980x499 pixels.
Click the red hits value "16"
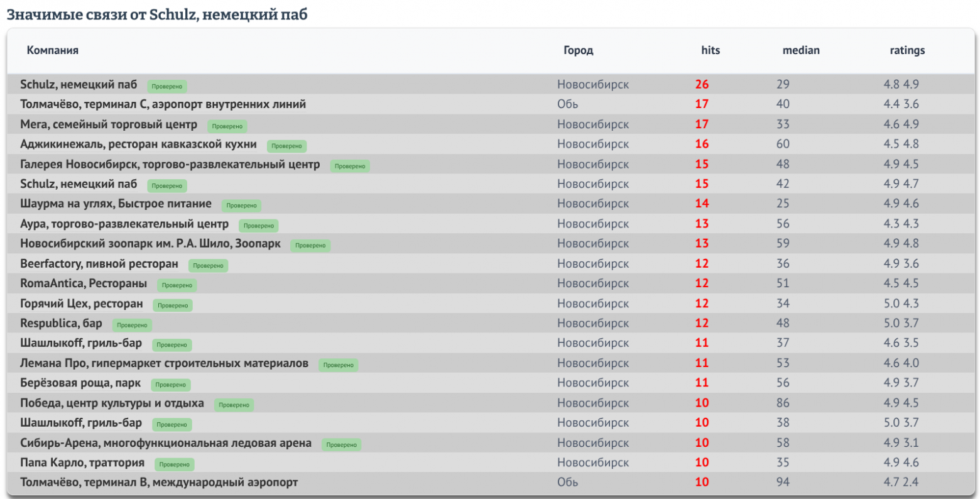tap(702, 144)
